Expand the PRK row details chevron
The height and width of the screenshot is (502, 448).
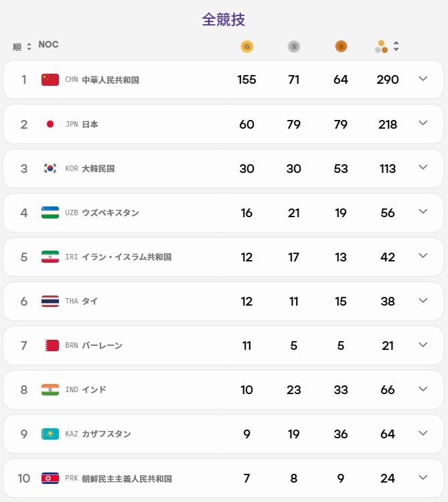click(x=423, y=477)
